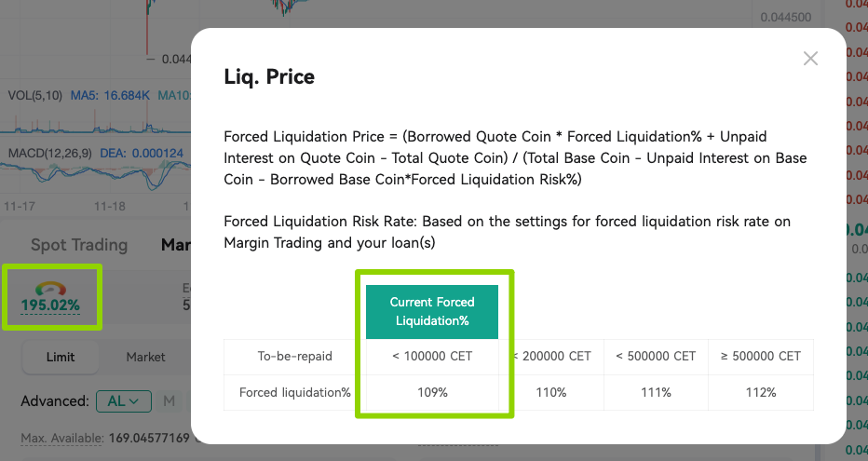Click the 112% forced liquidation value
Viewport: 868px width, 461px height.
761,392
